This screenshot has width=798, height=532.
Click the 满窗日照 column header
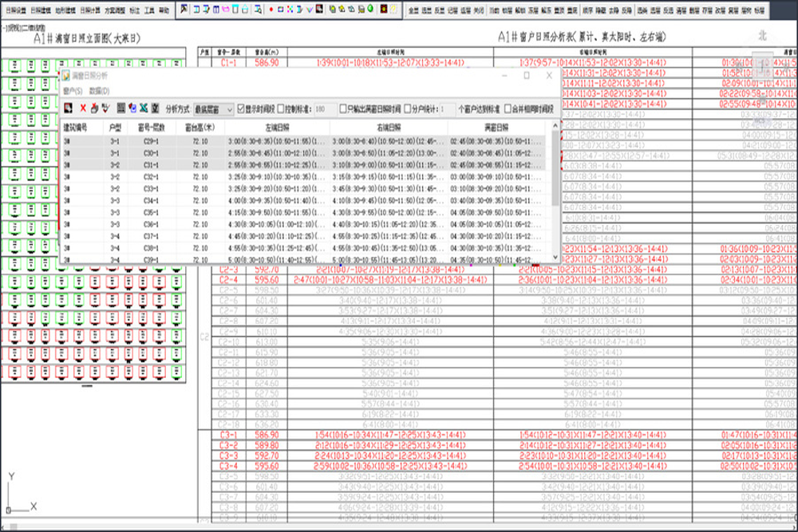pos(496,128)
